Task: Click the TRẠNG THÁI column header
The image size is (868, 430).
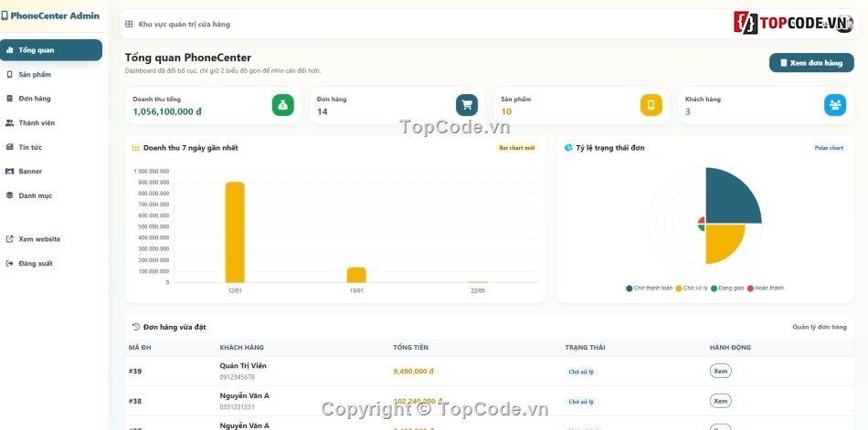Action: pyautogui.click(x=585, y=348)
